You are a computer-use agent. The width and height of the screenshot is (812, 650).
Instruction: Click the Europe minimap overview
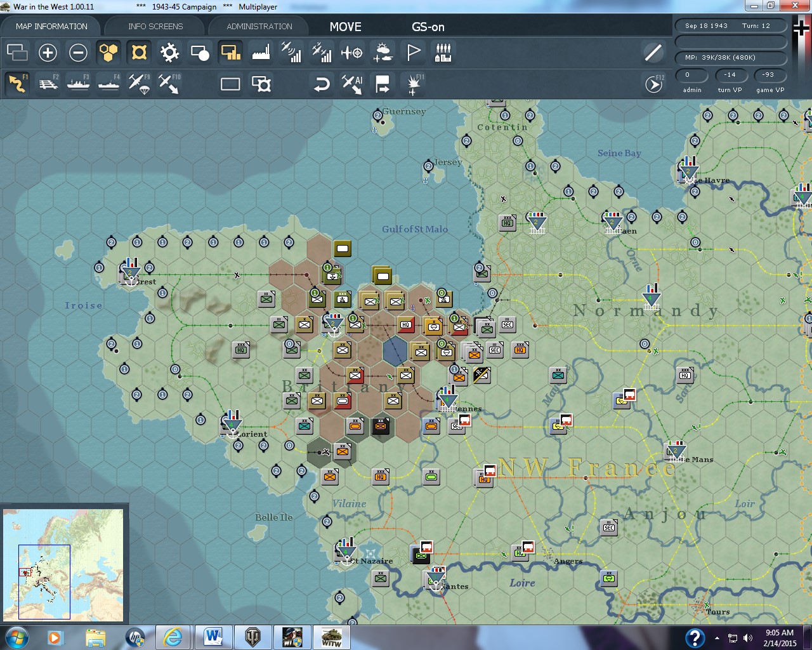(x=63, y=565)
